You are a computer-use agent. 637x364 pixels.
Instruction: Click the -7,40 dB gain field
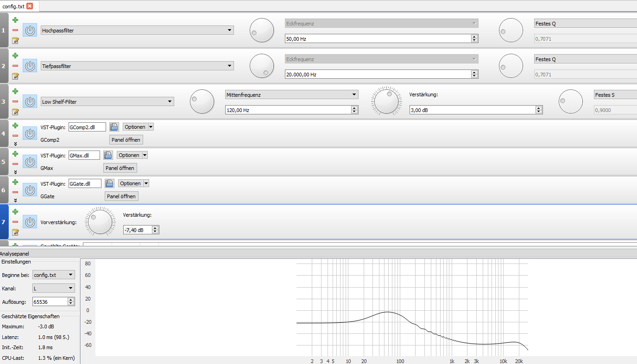[141, 230]
